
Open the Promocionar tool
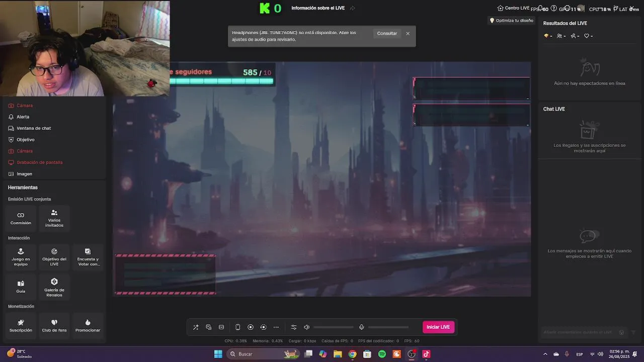[88, 325]
